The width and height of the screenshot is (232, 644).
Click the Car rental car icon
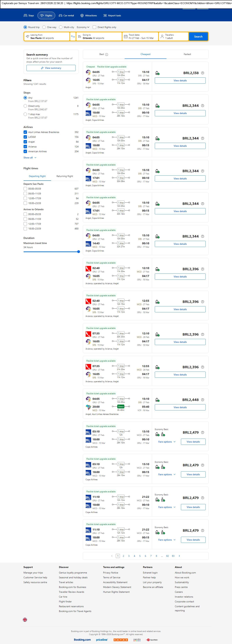coord(61,15)
